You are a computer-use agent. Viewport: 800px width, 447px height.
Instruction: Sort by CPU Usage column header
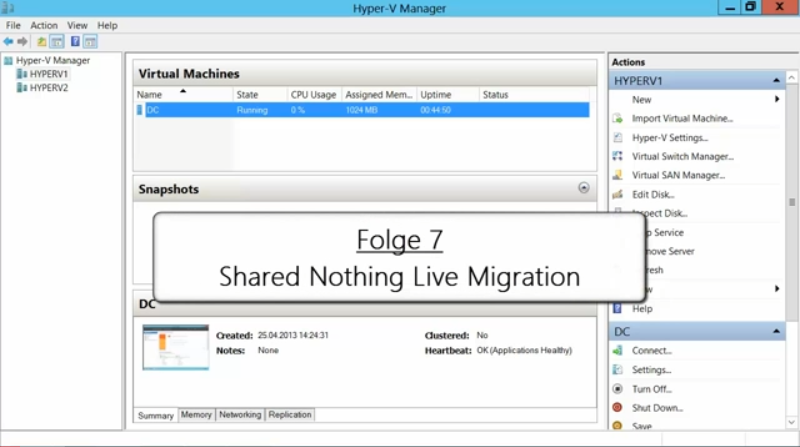pyautogui.click(x=314, y=94)
